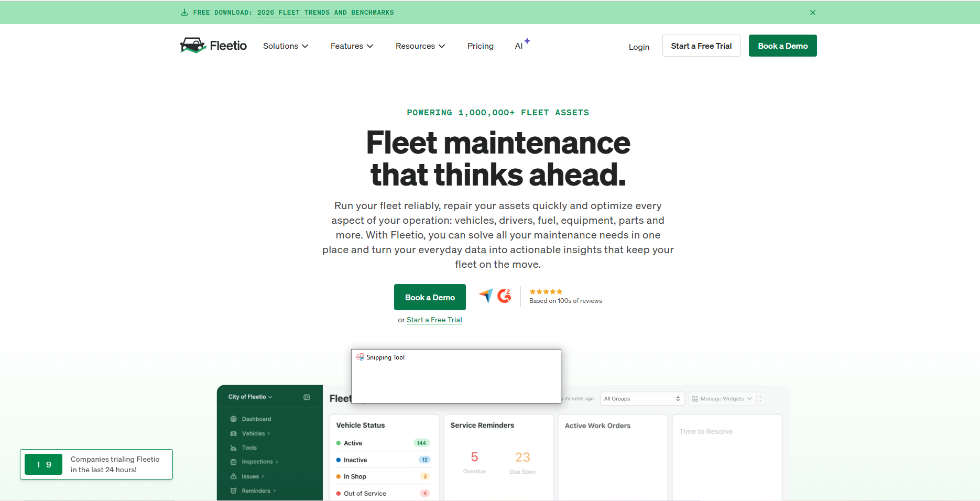
Task: Click the Issues warning triangle icon
Action: [234, 476]
